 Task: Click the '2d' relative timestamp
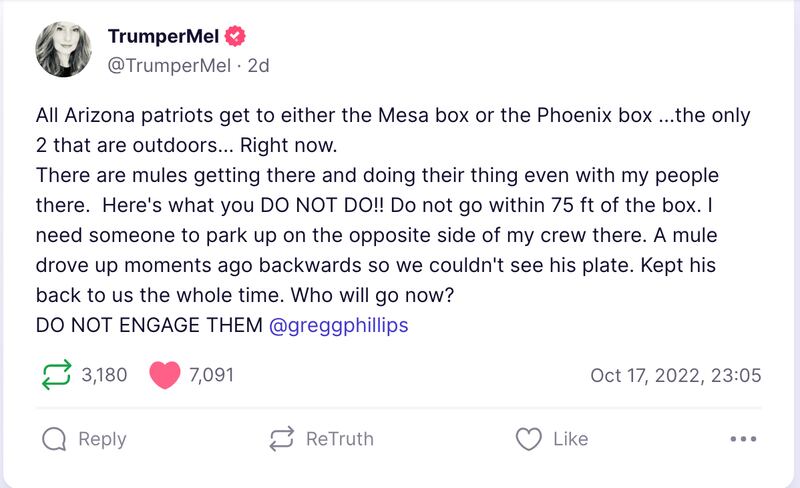(x=258, y=65)
